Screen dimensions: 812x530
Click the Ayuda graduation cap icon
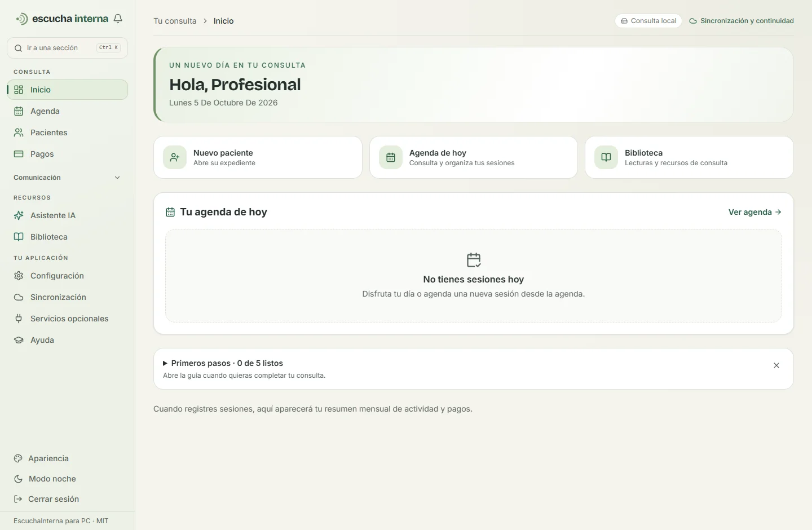pos(19,340)
